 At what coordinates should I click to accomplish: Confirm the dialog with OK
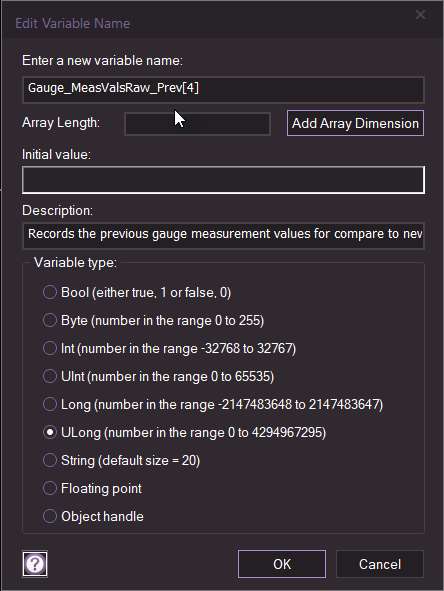pos(282,564)
